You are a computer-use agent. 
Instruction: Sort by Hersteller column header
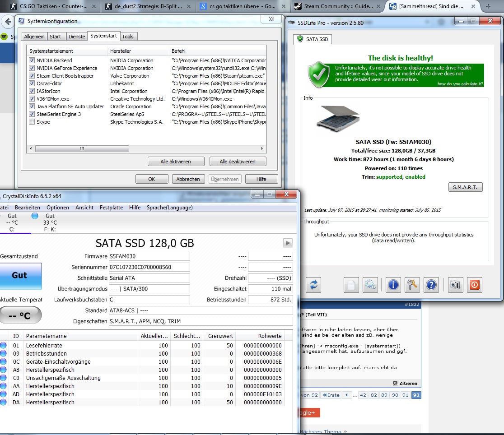138,51
